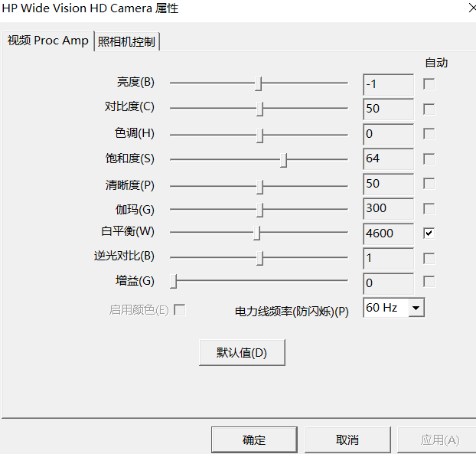The image size is (476, 454).
Task: Click the 应用(A) button
Action: 439,439
